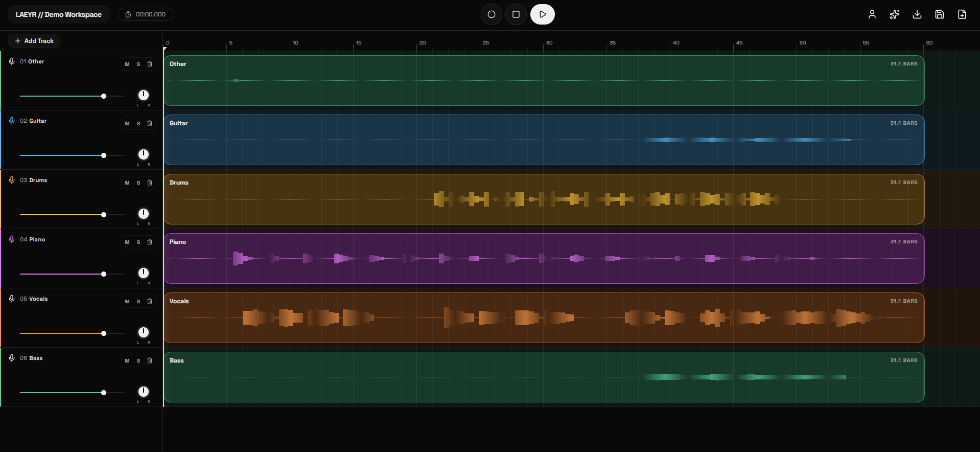The width and height of the screenshot is (980, 452).
Task: Open the user account icon
Action: (872, 14)
